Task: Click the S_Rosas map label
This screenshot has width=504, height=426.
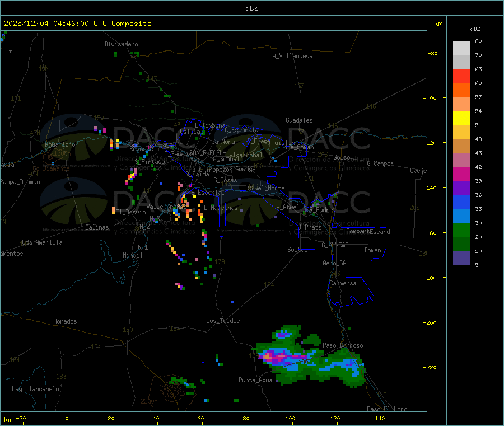Action: click(225, 180)
